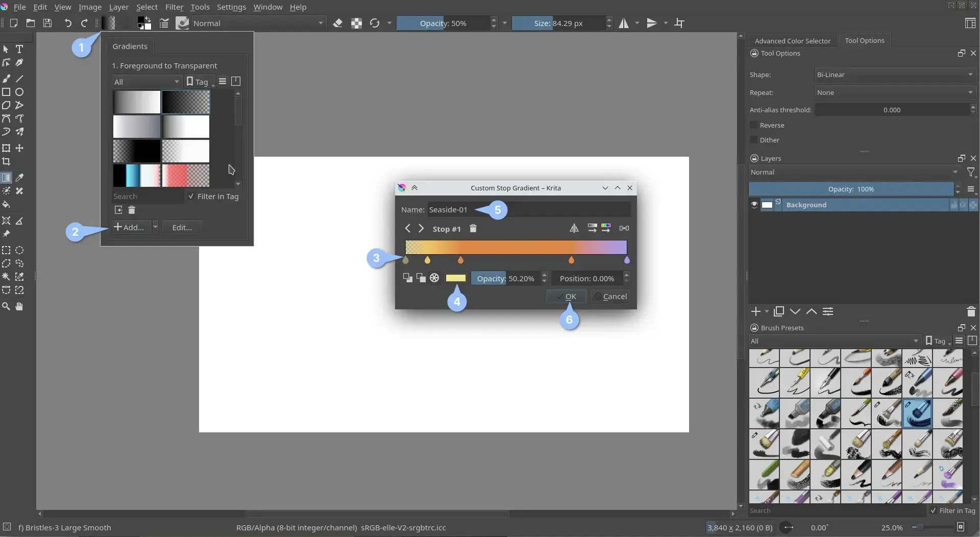
Task: Select the Zoom tool
Action: pyautogui.click(x=6, y=306)
